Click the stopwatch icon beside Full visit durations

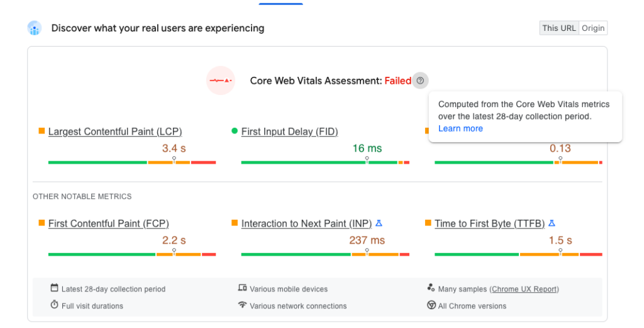pos(55,305)
